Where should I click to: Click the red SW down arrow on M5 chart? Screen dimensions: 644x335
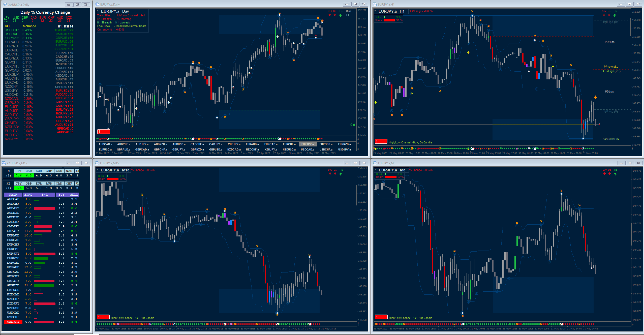click(x=604, y=174)
